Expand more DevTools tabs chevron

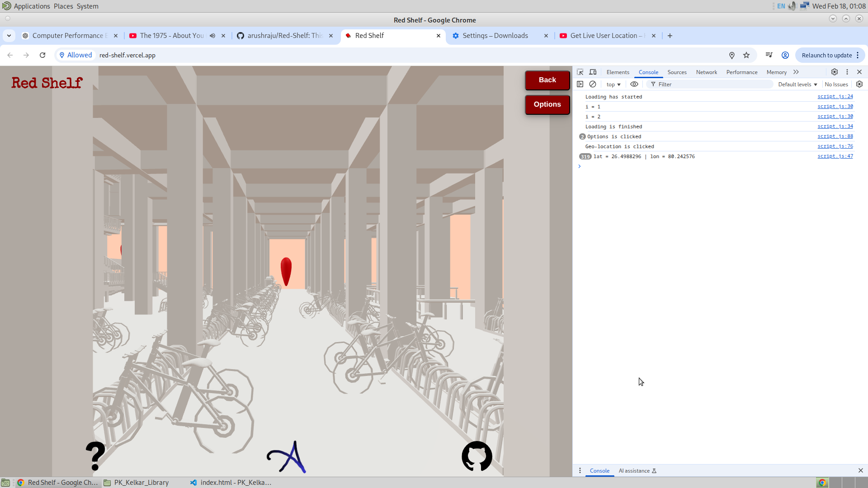796,72
